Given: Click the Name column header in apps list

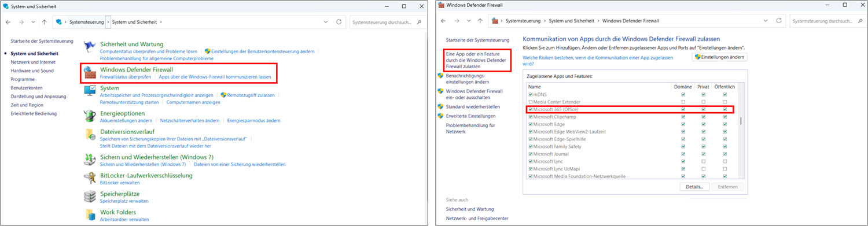Looking at the screenshot, I should (x=534, y=87).
